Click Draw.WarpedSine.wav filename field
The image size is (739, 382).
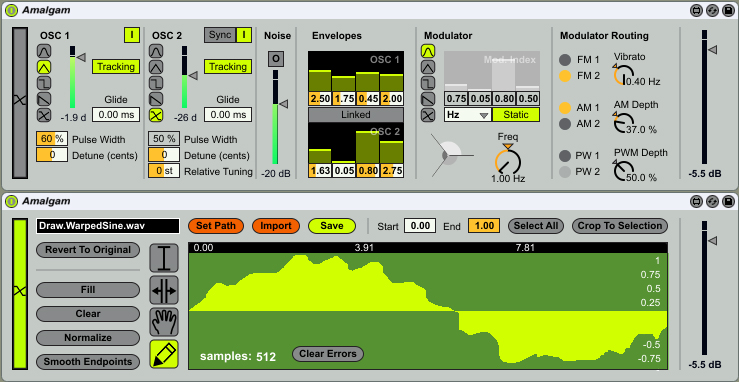[108, 226]
